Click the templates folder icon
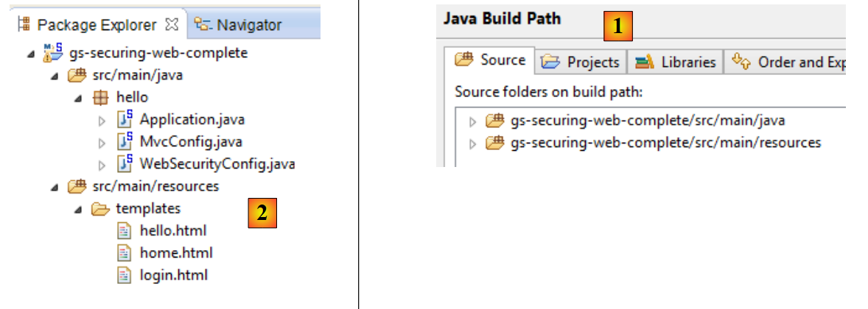 click(100, 209)
